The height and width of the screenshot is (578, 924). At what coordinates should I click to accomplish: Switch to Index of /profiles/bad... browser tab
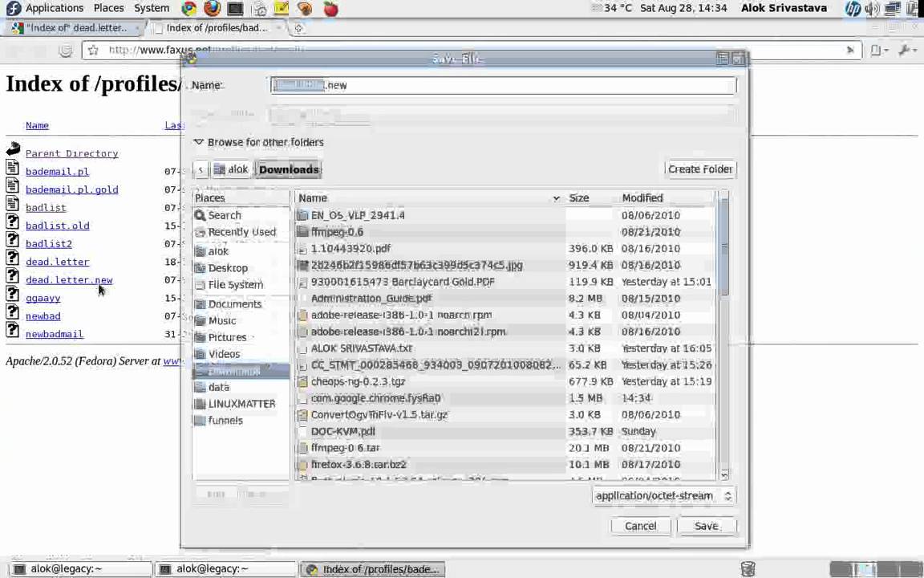click(x=216, y=28)
